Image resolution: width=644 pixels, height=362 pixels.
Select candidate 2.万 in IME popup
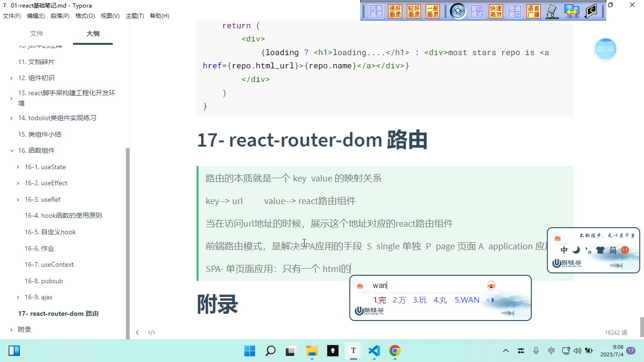pos(399,300)
